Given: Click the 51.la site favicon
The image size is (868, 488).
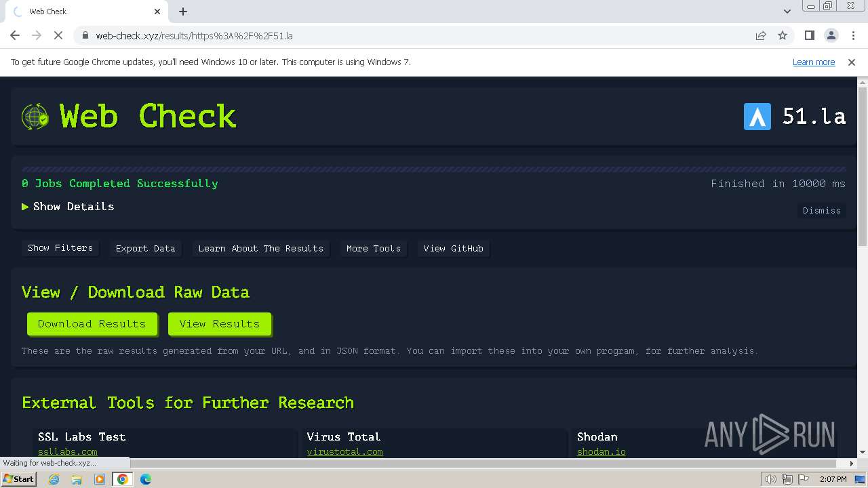Looking at the screenshot, I should click(757, 117).
